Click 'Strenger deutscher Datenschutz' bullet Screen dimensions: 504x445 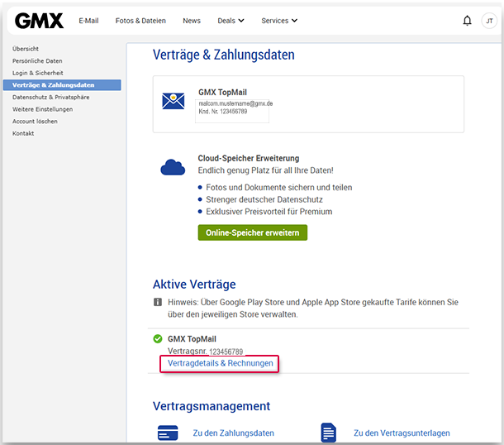264,200
